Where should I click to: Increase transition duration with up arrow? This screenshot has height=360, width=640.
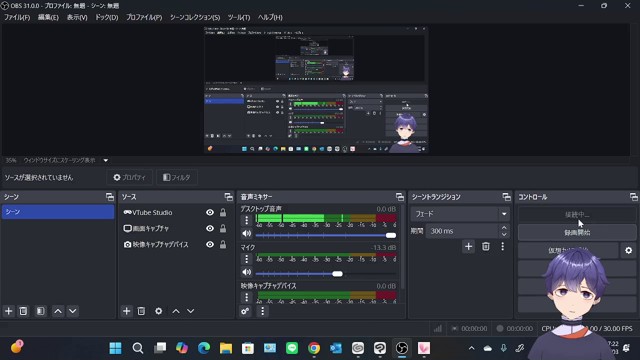pyautogui.click(x=504, y=228)
